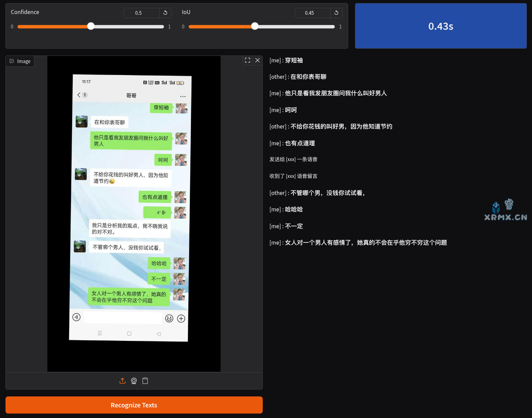Click the plus icon in chat screenshot
The image size is (532, 418).
[x=181, y=319]
